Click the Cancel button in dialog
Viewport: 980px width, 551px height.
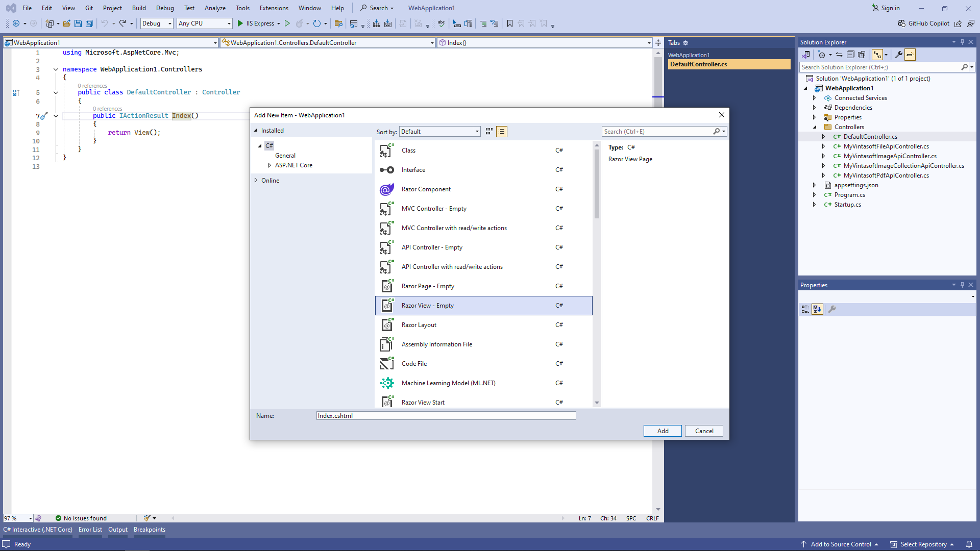pyautogui.click(x=704, y=431)
